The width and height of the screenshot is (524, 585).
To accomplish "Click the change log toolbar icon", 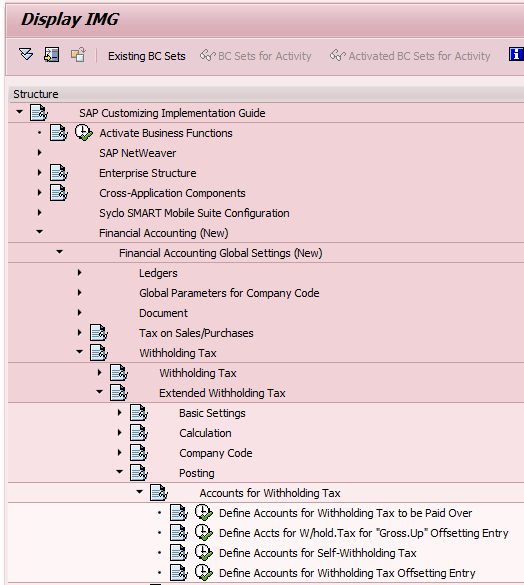I will [x=78, y=55].
